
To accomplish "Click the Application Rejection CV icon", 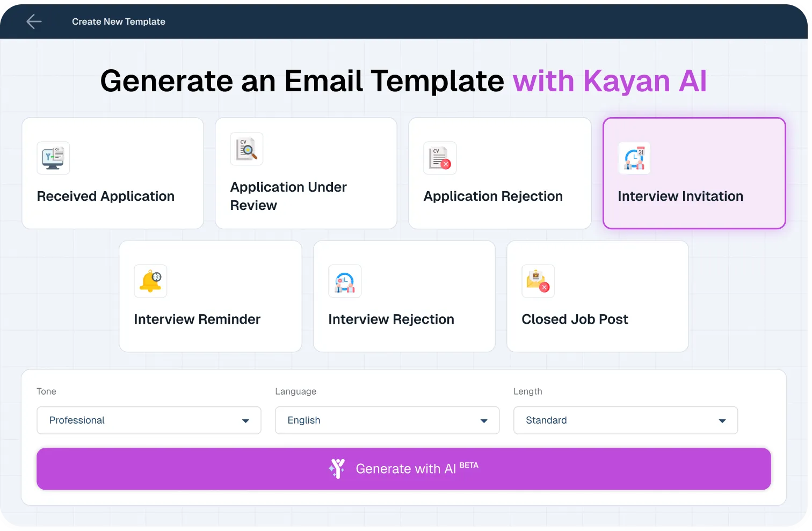I will [440, 158].
